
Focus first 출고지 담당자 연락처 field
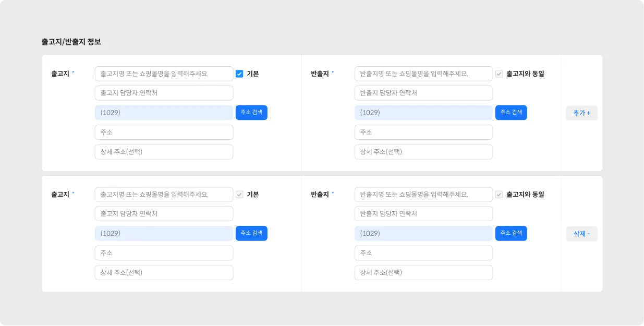(164, 93)
